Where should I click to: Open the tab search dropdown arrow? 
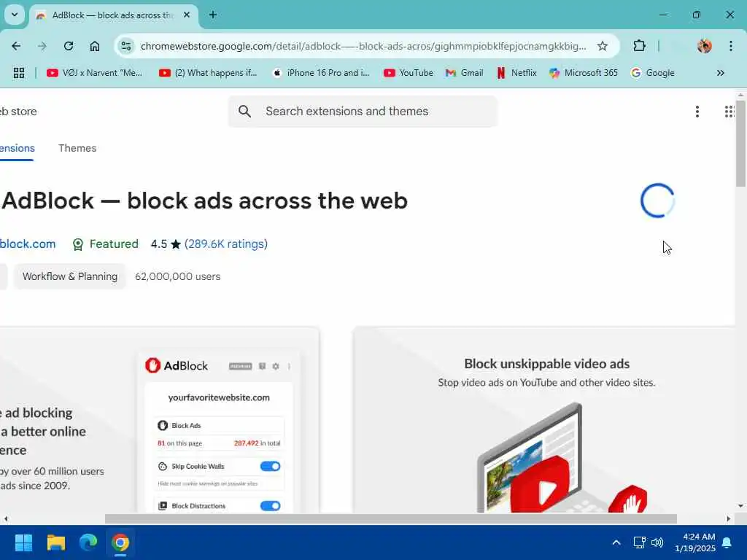pos(15,15)
